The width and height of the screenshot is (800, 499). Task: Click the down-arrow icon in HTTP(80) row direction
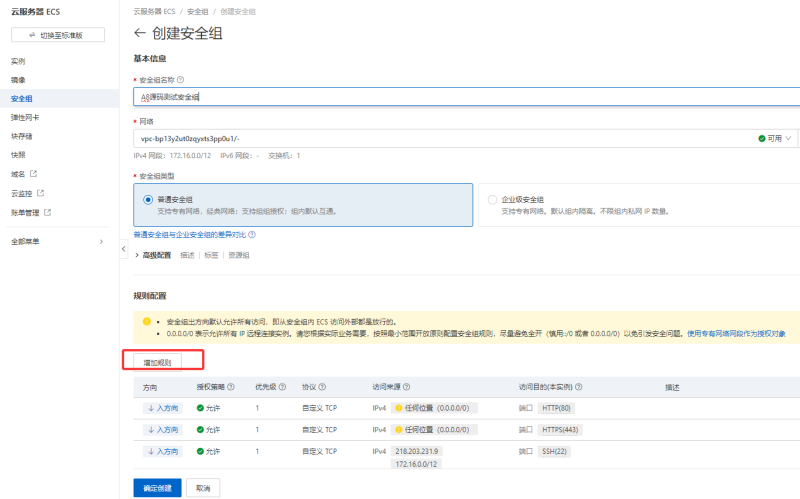tap(151, 408)
